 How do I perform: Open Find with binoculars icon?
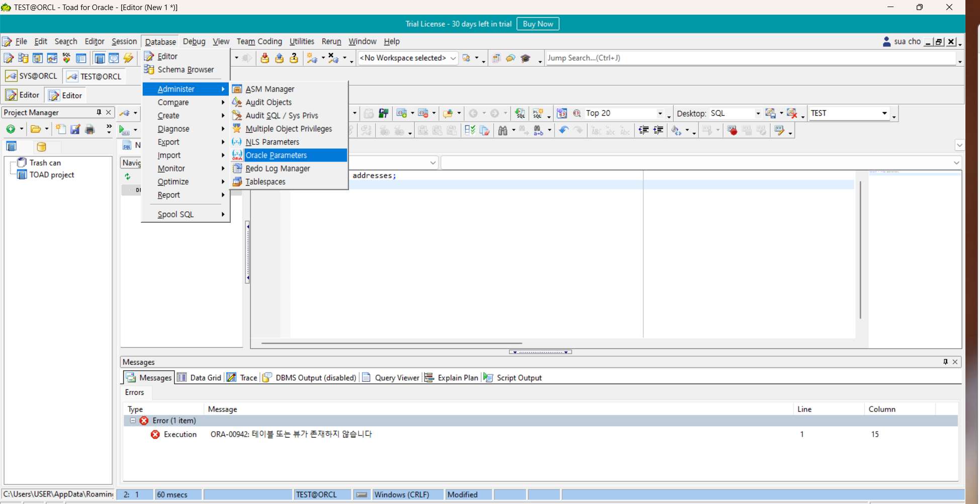pos(502,131)
